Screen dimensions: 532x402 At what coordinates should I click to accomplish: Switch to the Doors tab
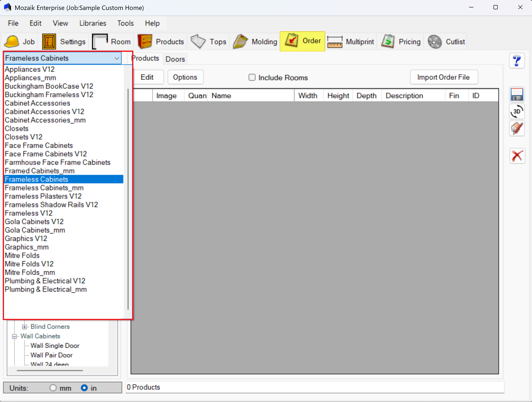pyautogui.click(x=175, y=59)
